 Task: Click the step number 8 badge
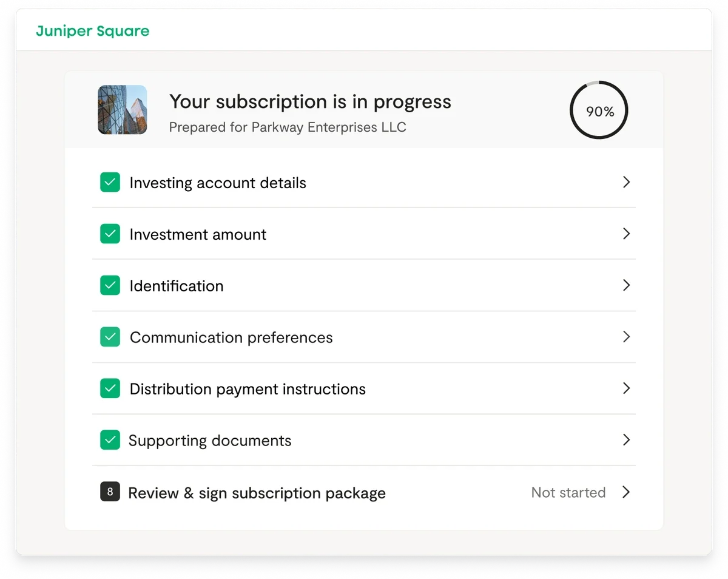pos(110,492)
